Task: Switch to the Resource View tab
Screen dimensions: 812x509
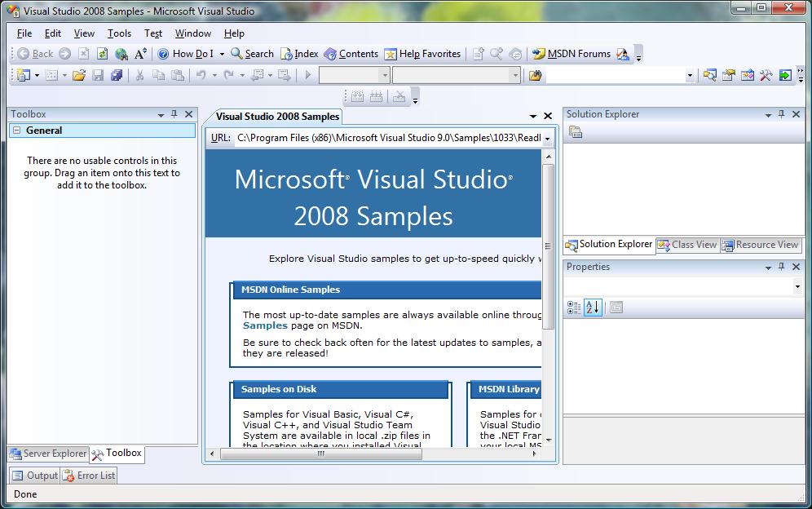Action: [760, 245]
